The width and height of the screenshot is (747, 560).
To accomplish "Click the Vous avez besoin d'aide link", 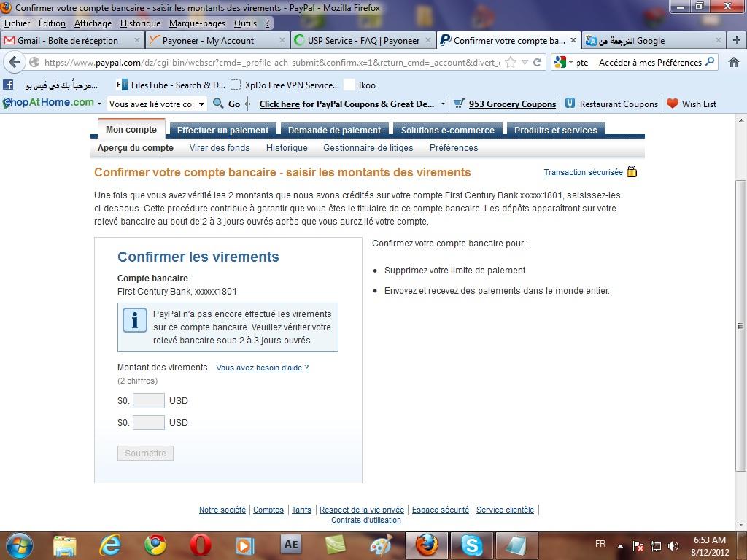I will pyautogui.click(x=262, y=367).
